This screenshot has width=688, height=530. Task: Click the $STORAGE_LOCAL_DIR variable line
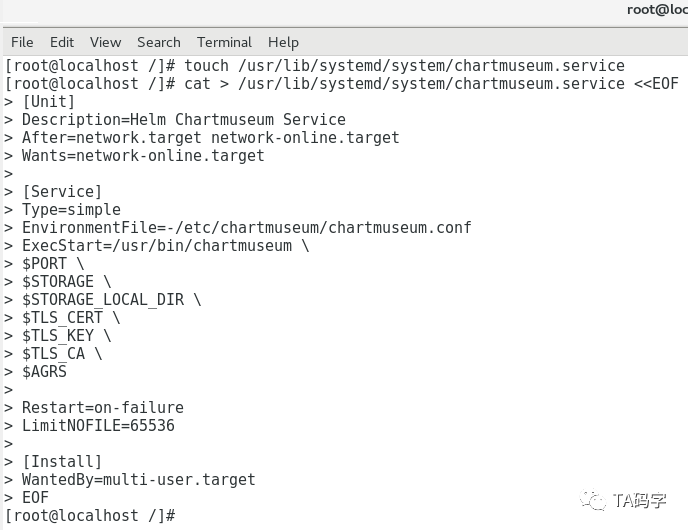pyautogui.click(x=111, y=300)
